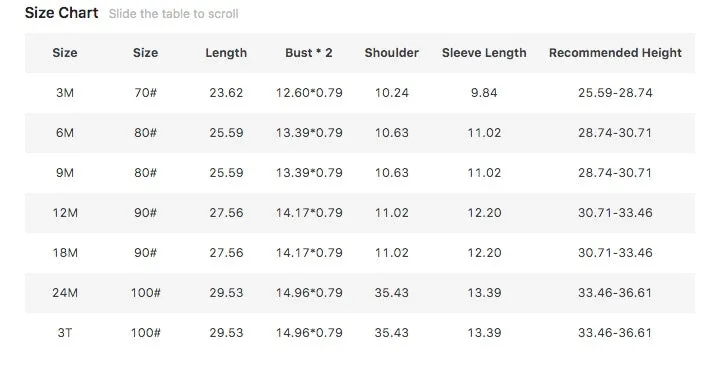718x373 pixels.
Task: Click the 35.43 shoulder value in 24M row
Action: 392,293
